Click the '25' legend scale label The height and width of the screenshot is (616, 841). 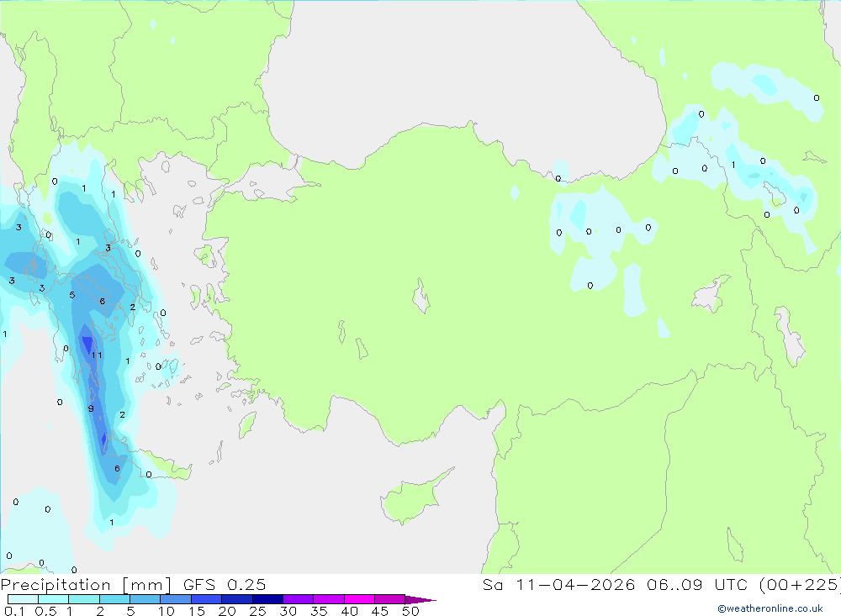tap(257, 611)
